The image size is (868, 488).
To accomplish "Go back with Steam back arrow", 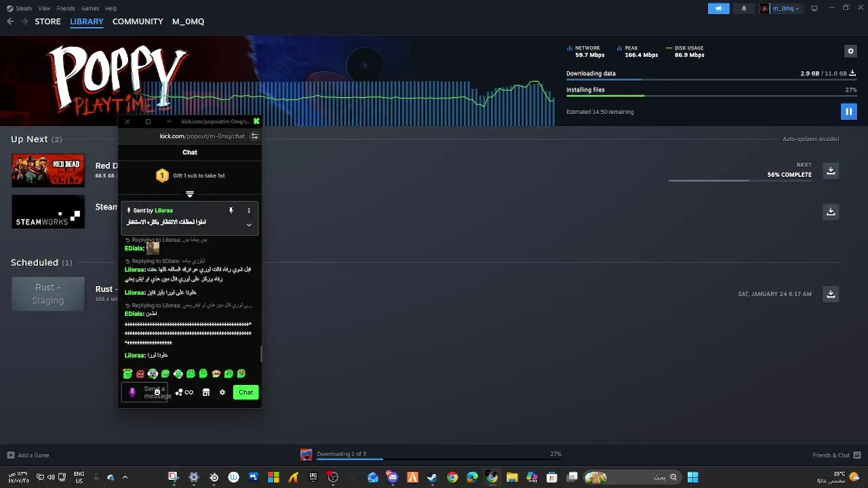I will (10, 22).
